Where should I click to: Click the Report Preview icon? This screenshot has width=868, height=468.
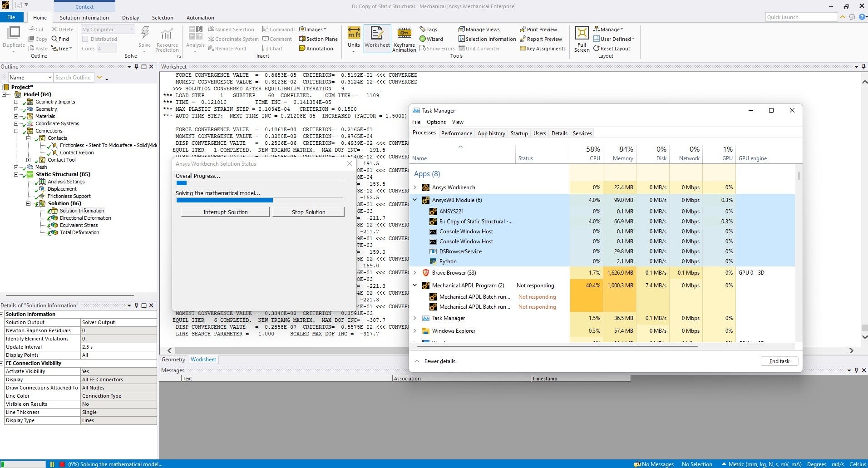point(541,39)
